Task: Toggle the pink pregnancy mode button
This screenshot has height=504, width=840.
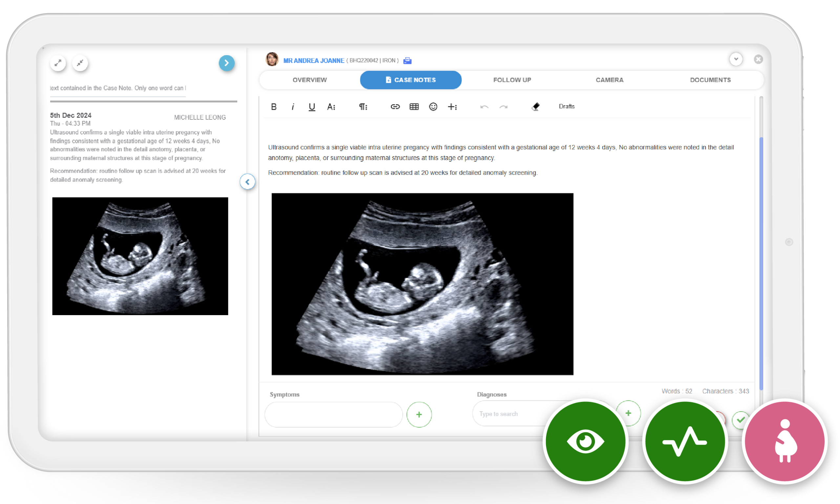Action: tap(785, 441)
